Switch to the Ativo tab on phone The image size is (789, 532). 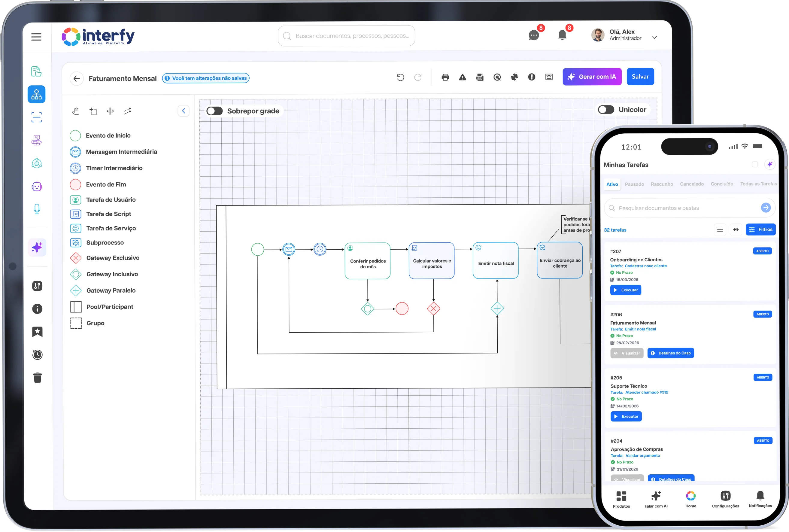click(x=612, y=184)
